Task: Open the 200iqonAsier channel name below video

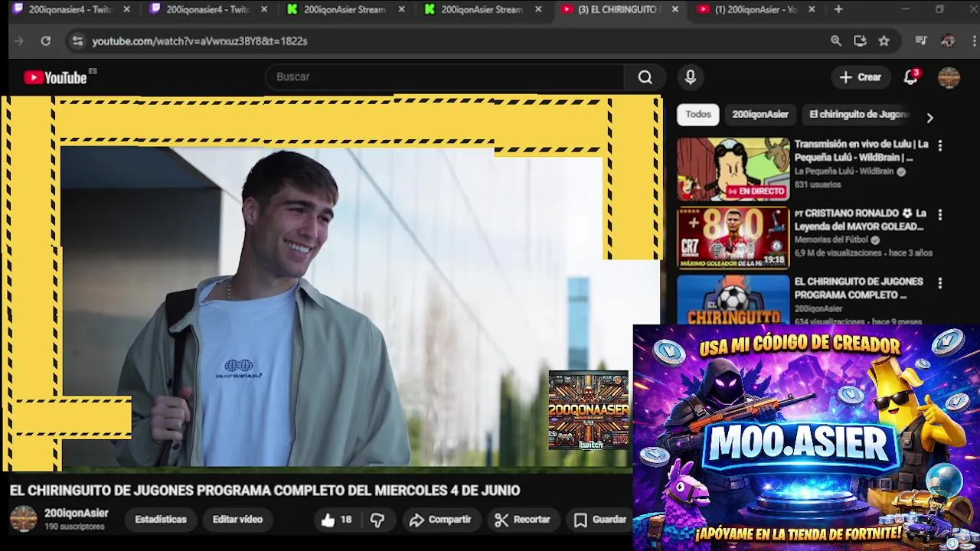Action: pyautogui.click(x=76, y=514)
